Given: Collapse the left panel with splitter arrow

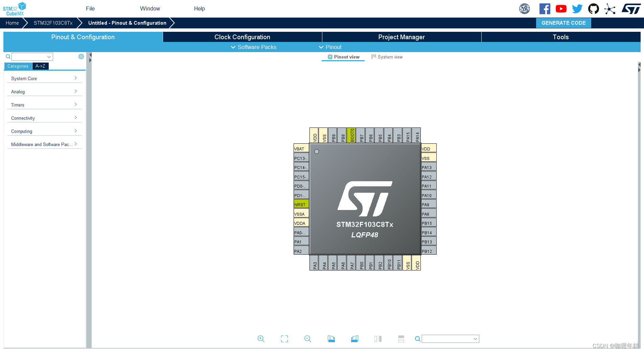Looking at the screenshot, I should coord(90,55).
